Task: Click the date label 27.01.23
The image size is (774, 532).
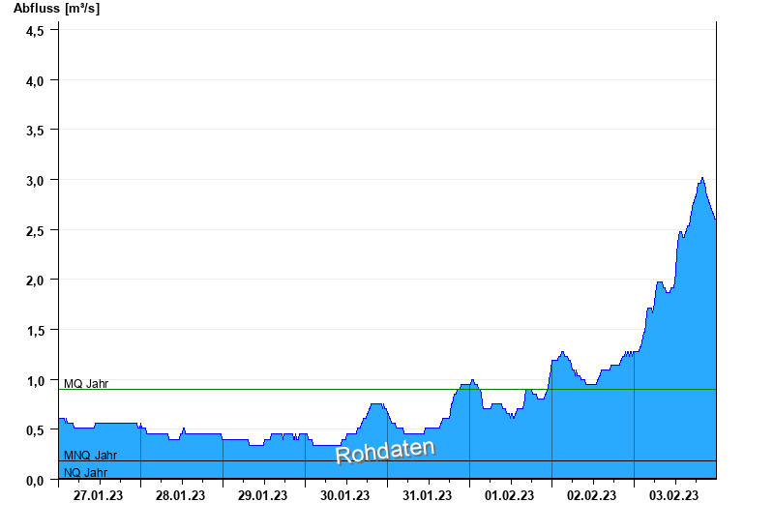Action: (99, 495)
